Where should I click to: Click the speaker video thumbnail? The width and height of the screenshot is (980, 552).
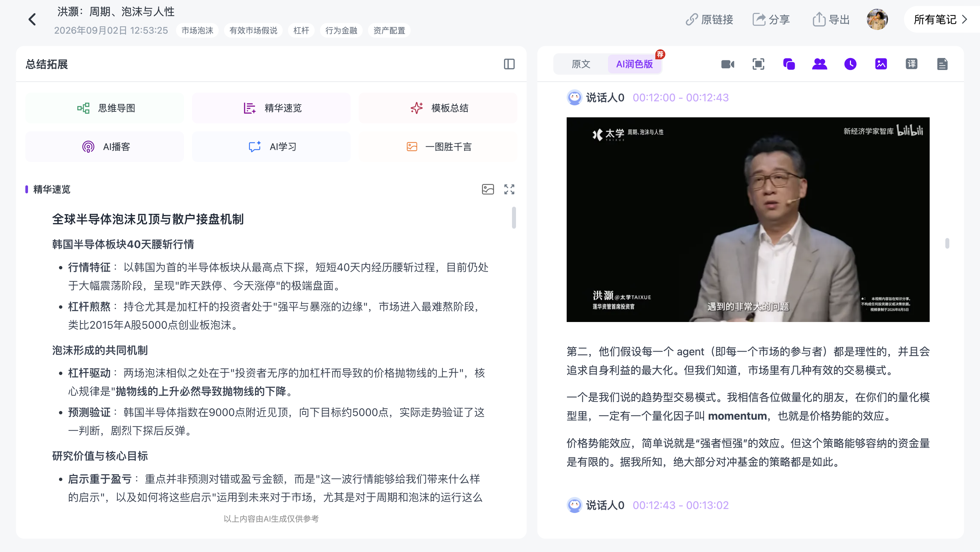(748, 220)
